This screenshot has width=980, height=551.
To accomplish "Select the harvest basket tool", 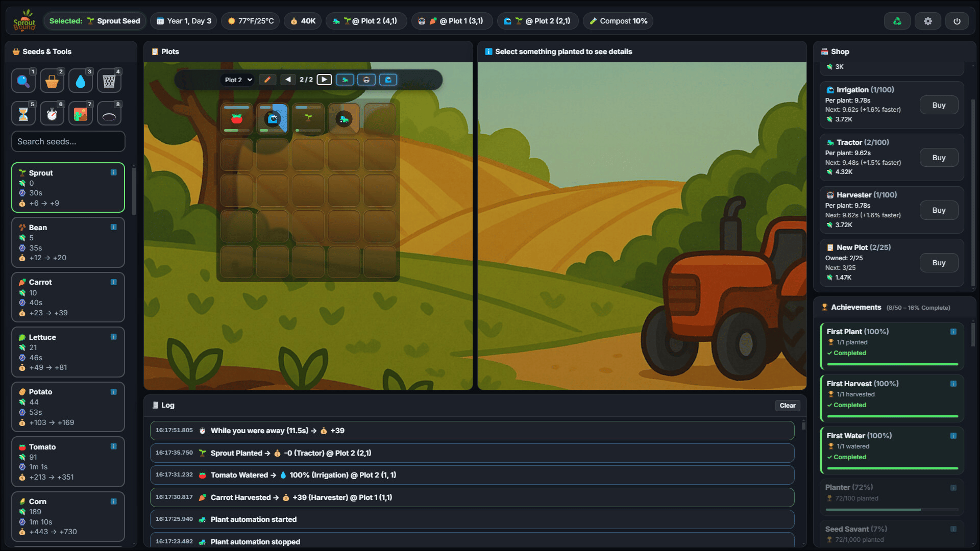I will coord(52,81).
